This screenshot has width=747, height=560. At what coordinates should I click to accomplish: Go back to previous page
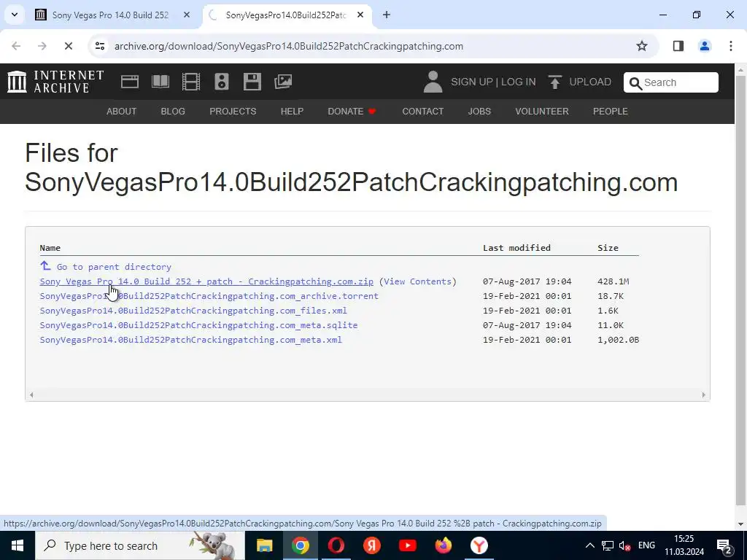(x=16, y=46)
